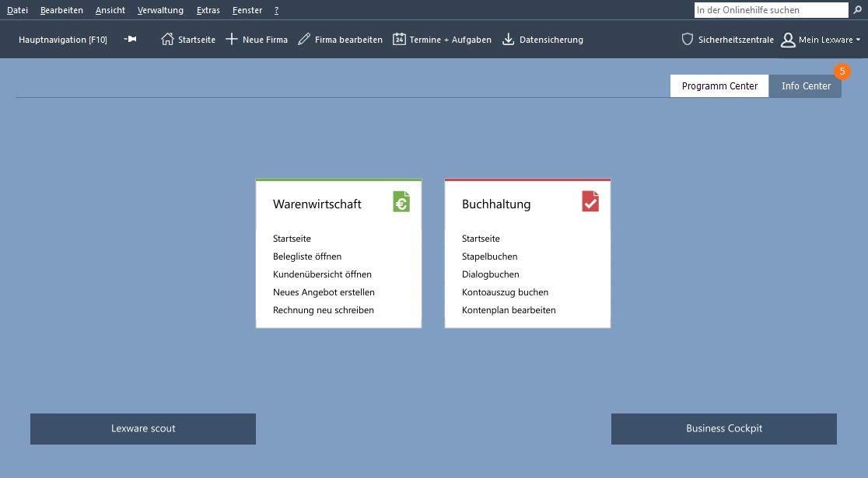868x478 pixels.
Task: Click Rechnung neu schreiben link
Action: [x=324, y=310]
